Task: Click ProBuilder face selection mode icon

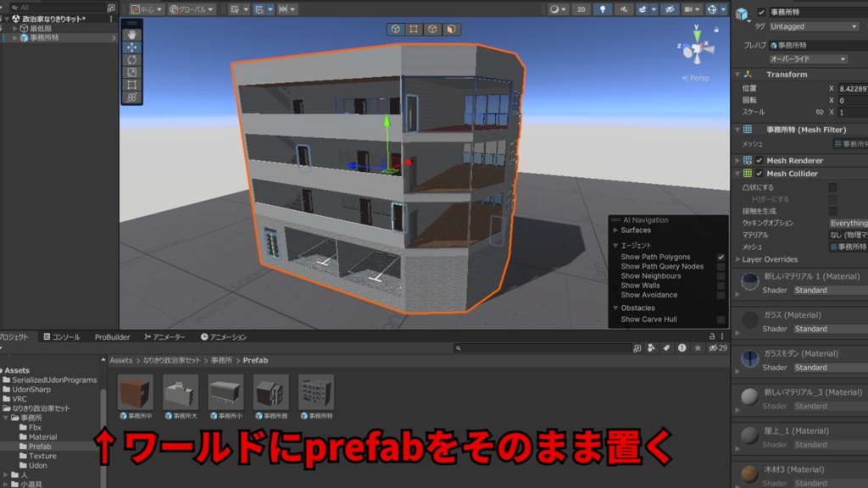Action: click(451, 30)
